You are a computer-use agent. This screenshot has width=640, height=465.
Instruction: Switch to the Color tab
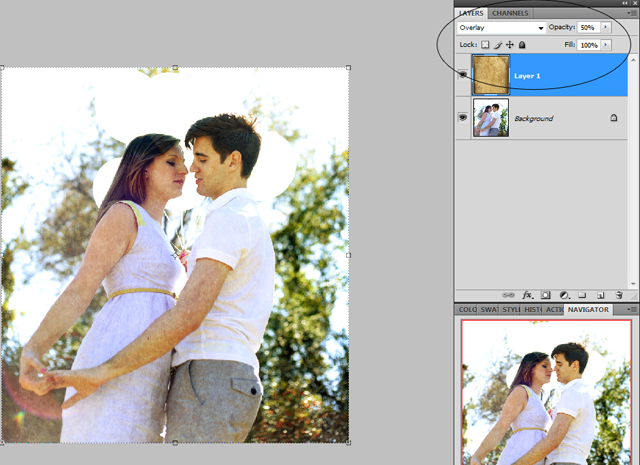pos(467,309)
